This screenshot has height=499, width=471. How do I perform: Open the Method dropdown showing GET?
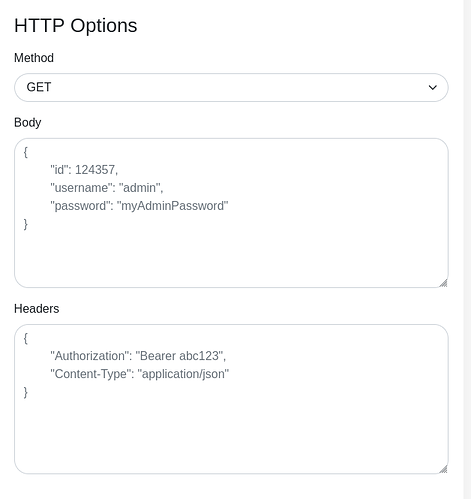[231, 87]
